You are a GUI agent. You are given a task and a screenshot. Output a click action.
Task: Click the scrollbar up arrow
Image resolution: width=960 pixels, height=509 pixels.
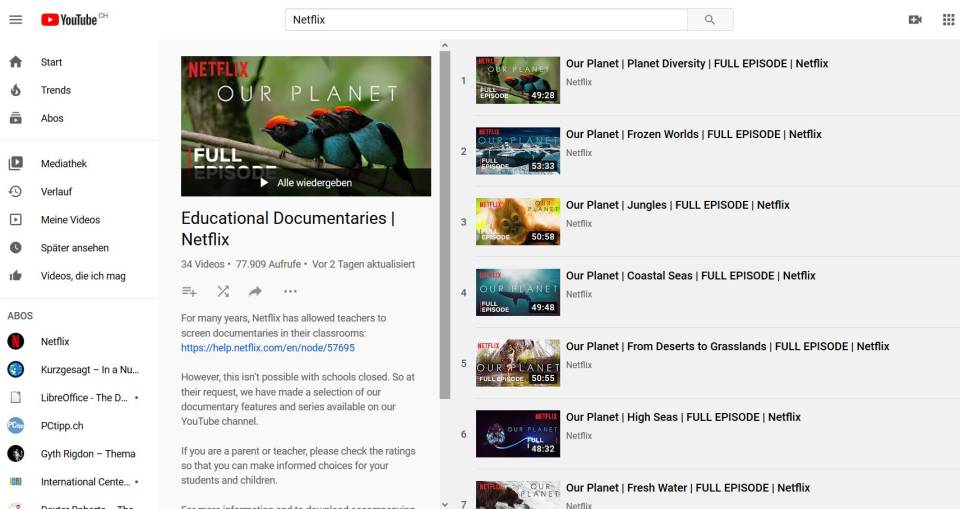click(445, 45)
